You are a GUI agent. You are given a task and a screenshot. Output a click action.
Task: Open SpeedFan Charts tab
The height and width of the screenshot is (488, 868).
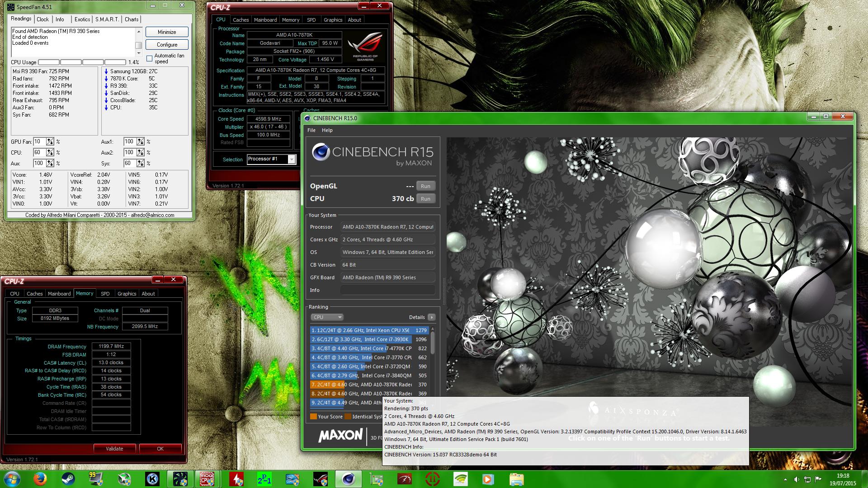tap(132, 19)
